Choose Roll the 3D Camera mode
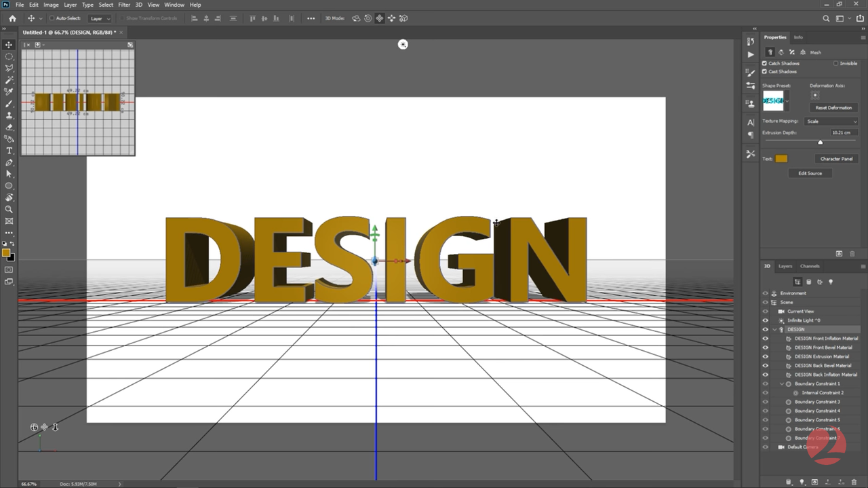The width and height of the screenshot is (868, 488). 368,18
